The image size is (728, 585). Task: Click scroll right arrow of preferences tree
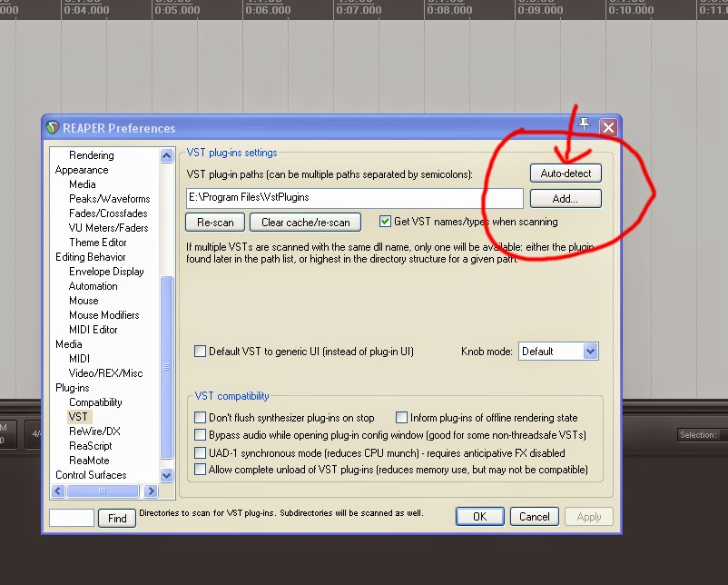(151, 491)
